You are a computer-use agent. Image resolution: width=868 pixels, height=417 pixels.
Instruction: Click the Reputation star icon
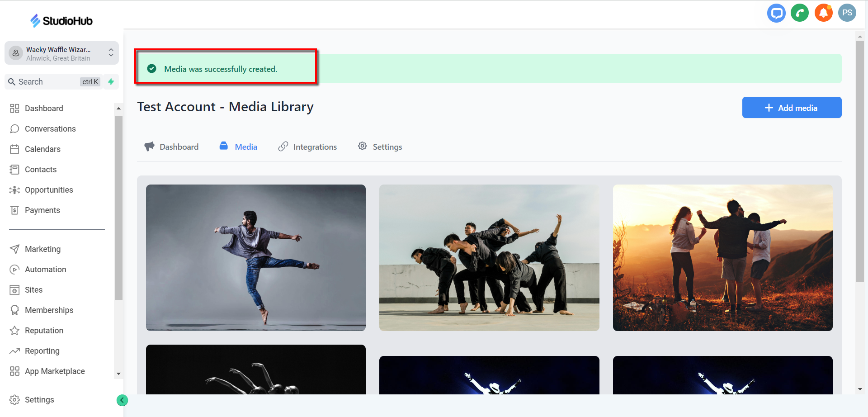[x=14, y=331]
